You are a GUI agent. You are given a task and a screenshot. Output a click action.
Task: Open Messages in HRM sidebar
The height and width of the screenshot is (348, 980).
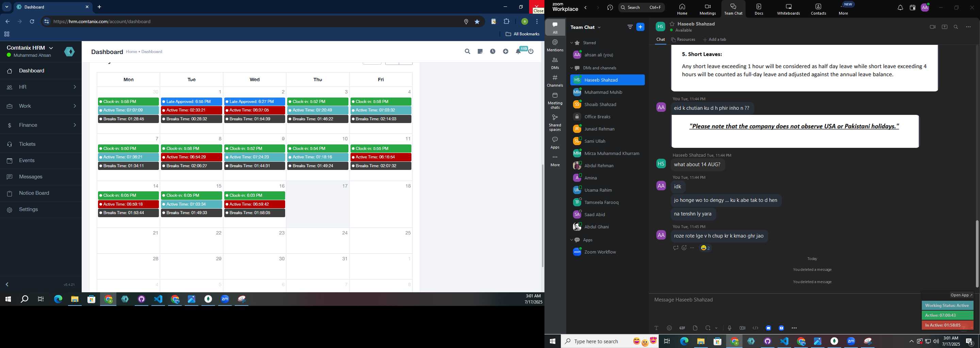tap(41, 177)
